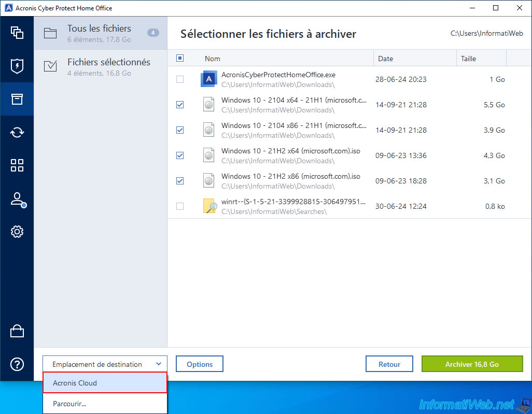The image size is (532, 414).
Task: Click the Archiver 16,8 Go button
Action: (x=472, y=364)
